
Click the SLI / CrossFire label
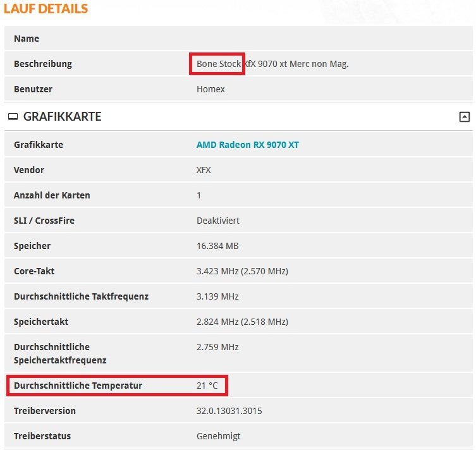coord(44,221)
